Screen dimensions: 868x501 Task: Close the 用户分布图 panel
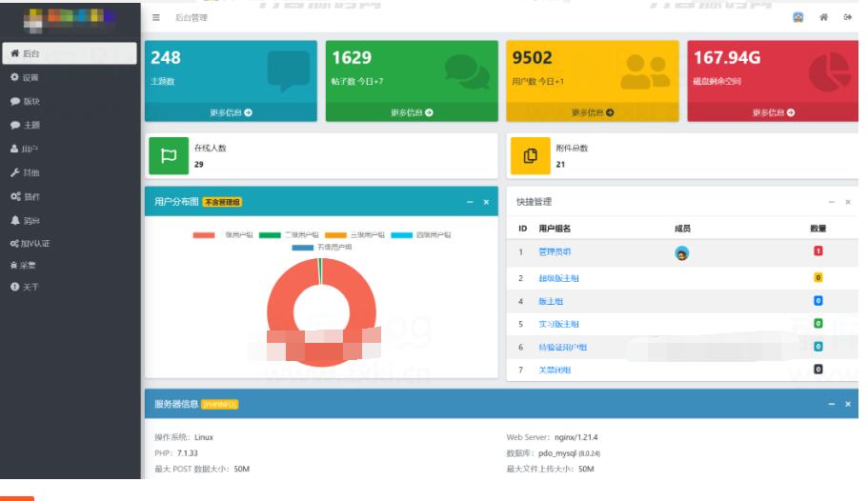point(486,202)
